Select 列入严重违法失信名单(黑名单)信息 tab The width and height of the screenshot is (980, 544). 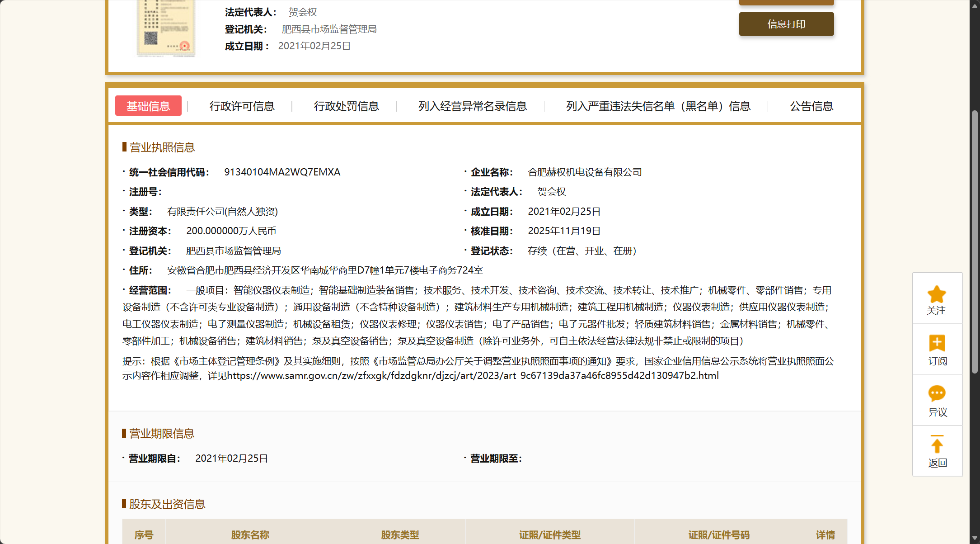click(x=658, y=106)
